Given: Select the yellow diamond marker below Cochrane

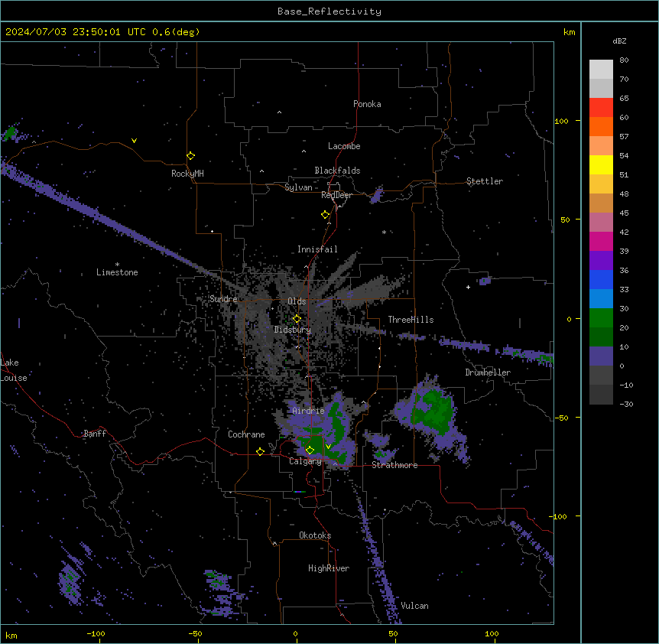Looking at the screenshot, I should [260, 451].
